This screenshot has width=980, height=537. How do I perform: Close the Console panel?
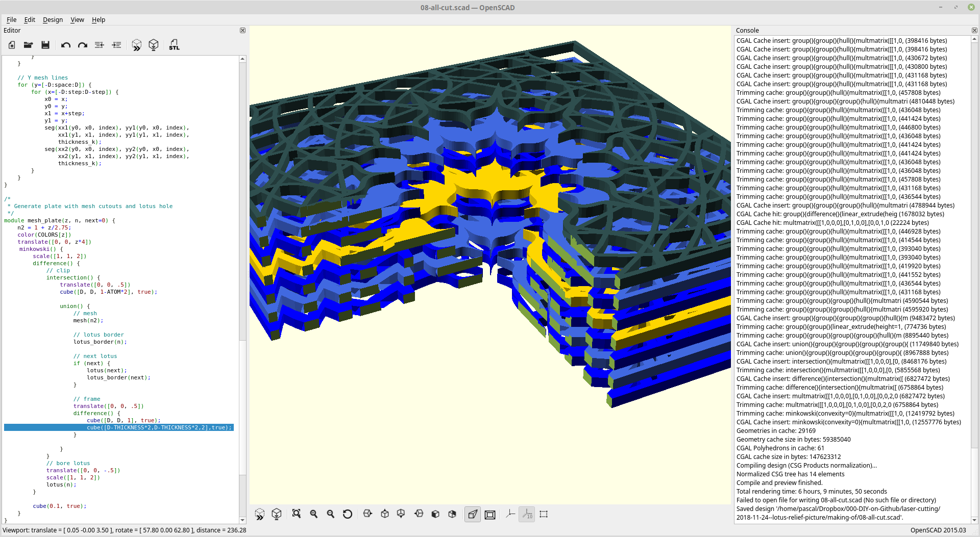[974, 31]
